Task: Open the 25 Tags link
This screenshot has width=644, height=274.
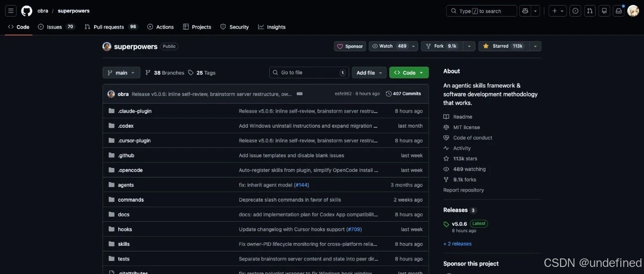Action: [202, 73]
